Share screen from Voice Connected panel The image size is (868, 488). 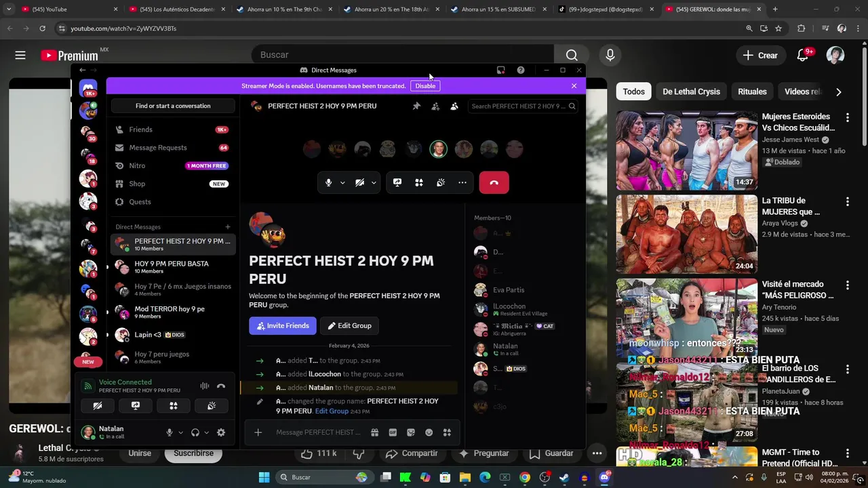tap(136, 406)
